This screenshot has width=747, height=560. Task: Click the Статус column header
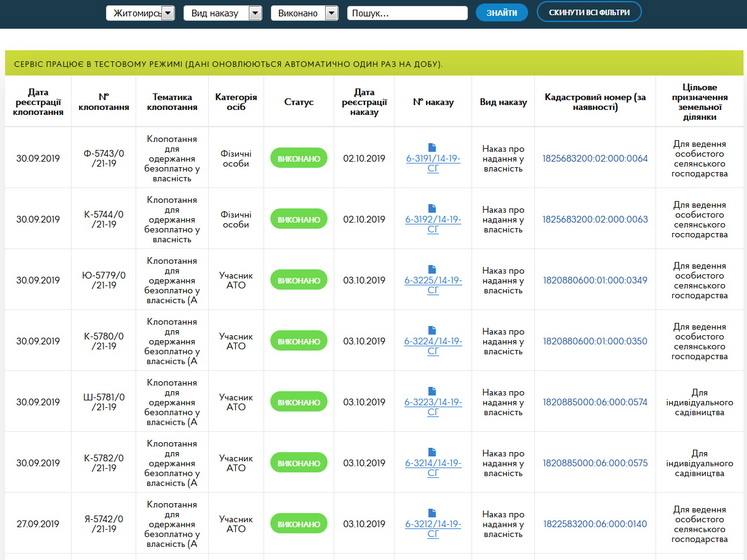[x=299, y=102]
